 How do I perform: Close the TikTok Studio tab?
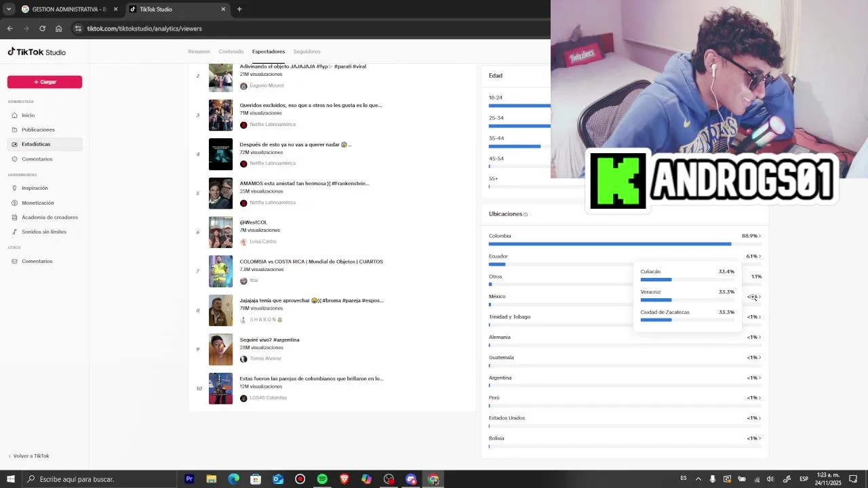point(223,9)
